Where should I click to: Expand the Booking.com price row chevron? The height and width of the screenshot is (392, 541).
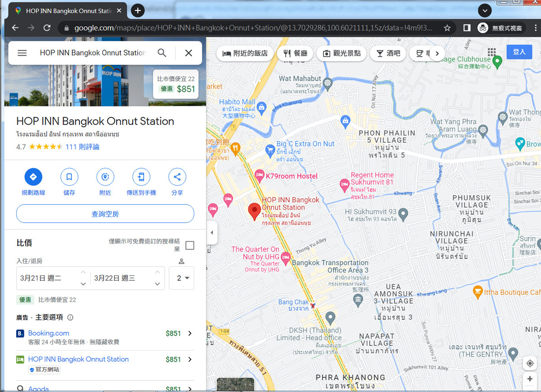click(x=190, y=333)
